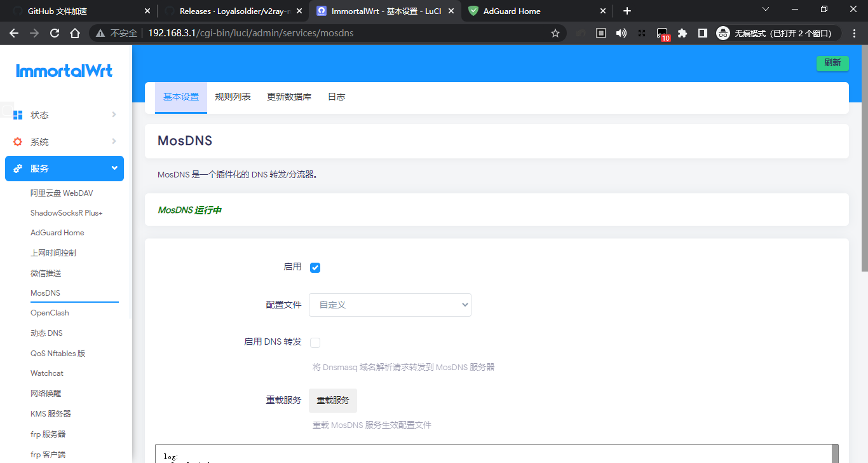The width and height of the screenshot is (868, 463).
Task: Open the 配置文件 dropdown showing 自定义
Action: 390,305
